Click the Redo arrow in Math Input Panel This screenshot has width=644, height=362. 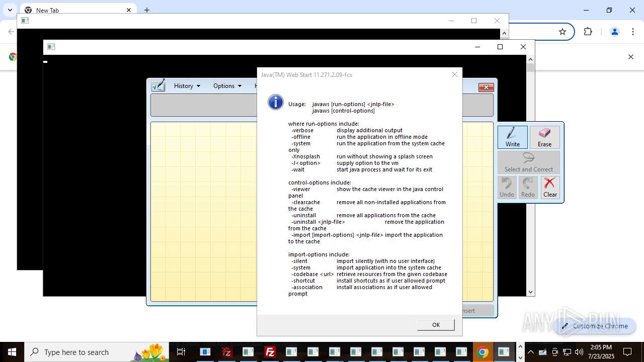(x=528, y=188)
